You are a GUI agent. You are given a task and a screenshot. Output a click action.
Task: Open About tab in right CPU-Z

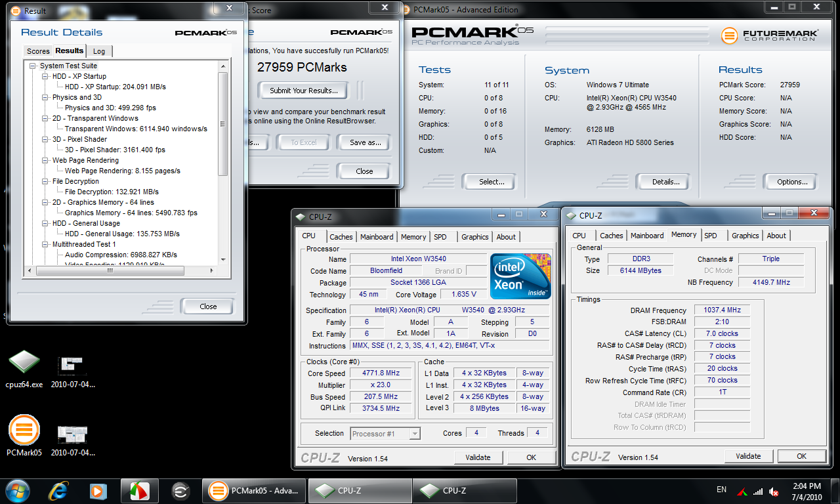tap(776, 236)
